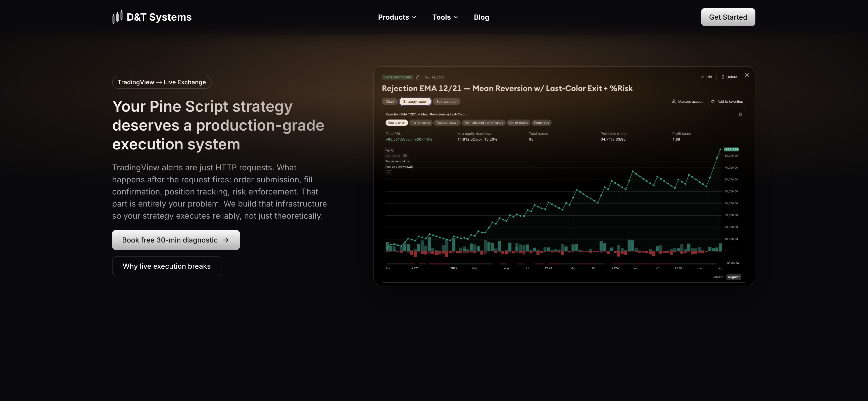Image resolution: width=868 pixels, height=401 pixels.
Task: Click the last equity curve data point
Action: [x=720, y=149]
